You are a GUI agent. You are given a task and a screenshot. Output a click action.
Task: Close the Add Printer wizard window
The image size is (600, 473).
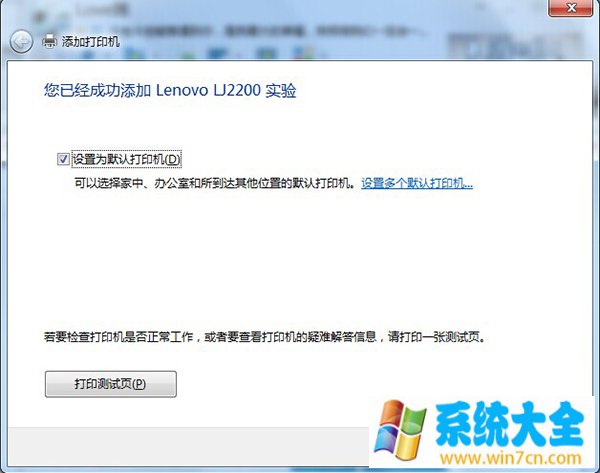coord(571,8)
